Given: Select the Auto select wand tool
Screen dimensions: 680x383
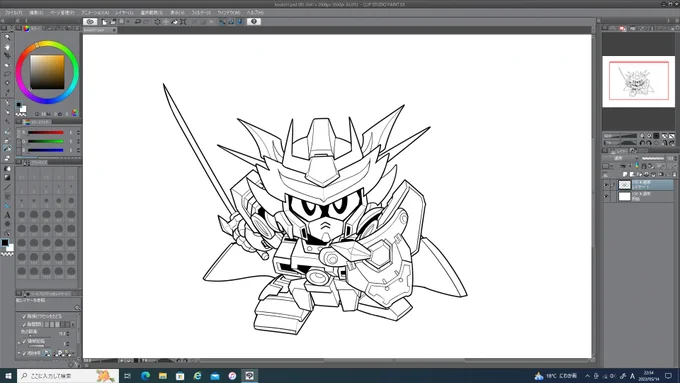Looking at the screenshot, I should click(x=7, y=83).
